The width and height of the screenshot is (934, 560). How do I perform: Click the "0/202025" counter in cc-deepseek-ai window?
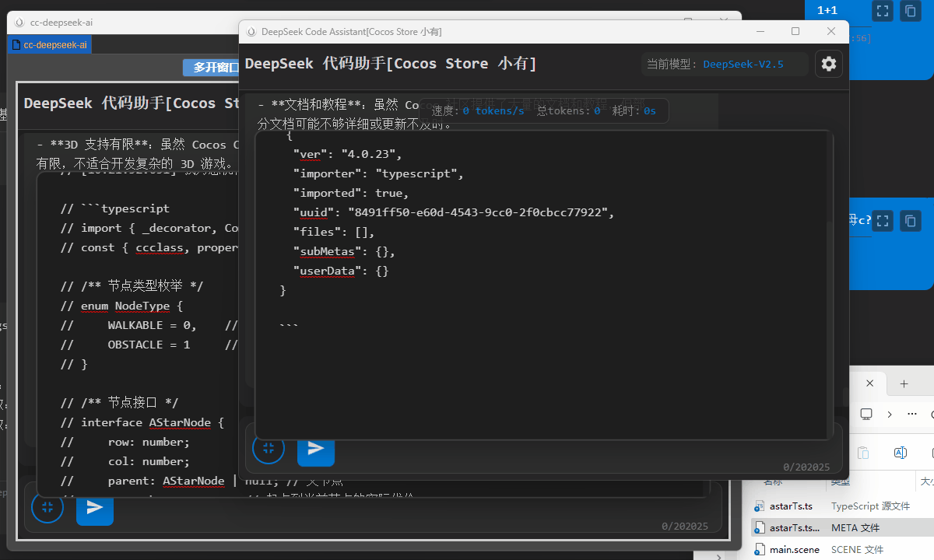coord(685,527)
